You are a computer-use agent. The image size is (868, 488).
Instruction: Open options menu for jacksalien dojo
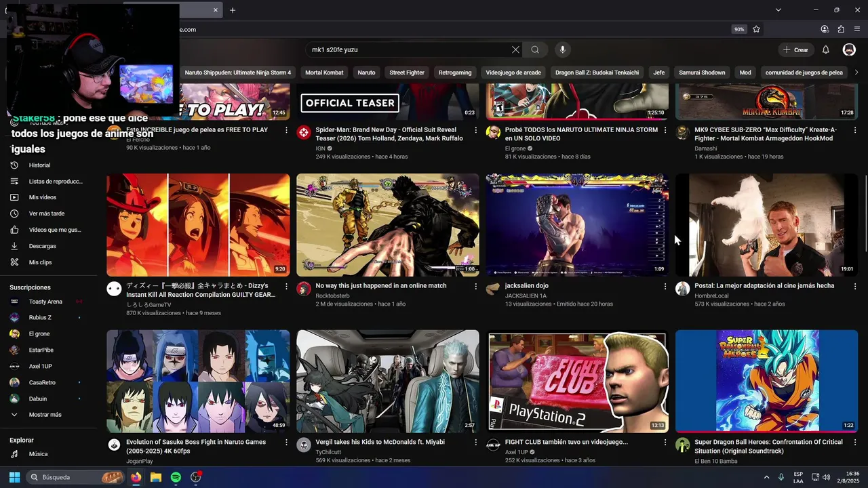pyautogui.click(x=665, y=286)
